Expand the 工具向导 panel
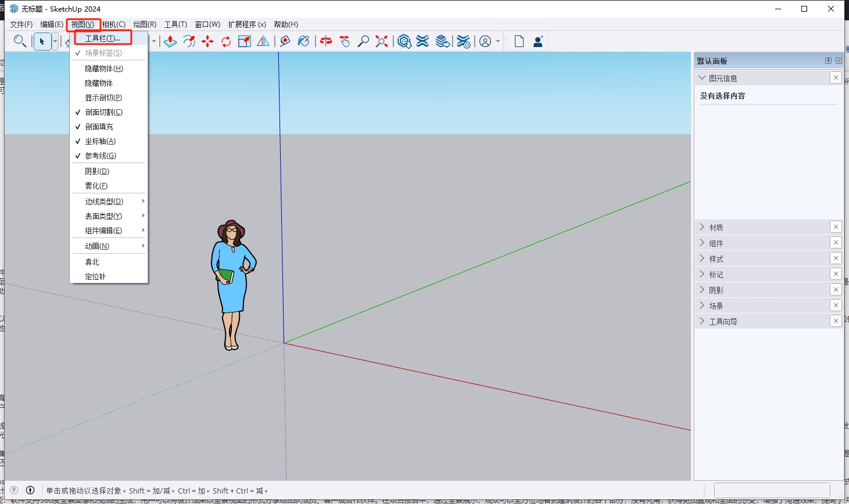Viewport: 849px width, 504px height. tap(702, 321)
